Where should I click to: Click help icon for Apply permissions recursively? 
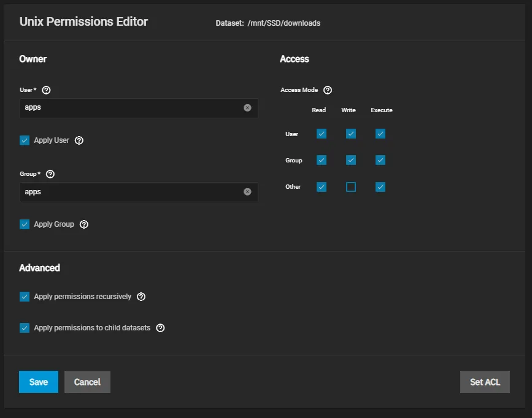pyautogui.click(x=141, y=297)
